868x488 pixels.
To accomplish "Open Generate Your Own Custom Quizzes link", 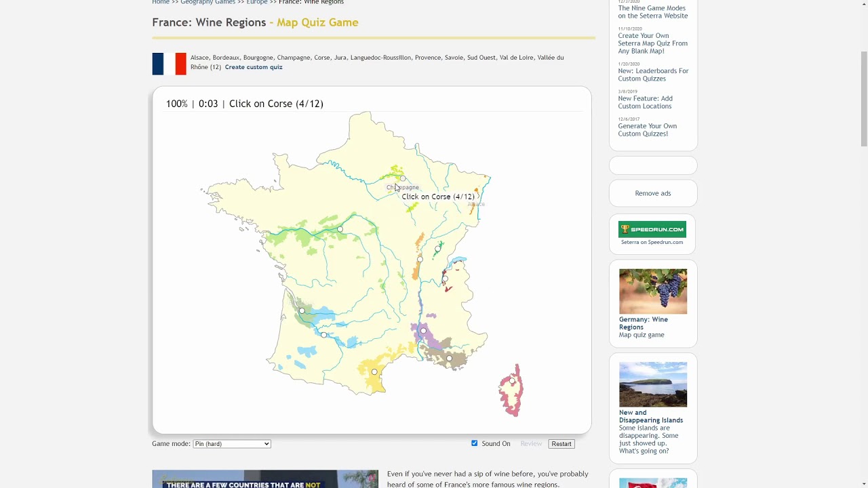I will point(647,129).
